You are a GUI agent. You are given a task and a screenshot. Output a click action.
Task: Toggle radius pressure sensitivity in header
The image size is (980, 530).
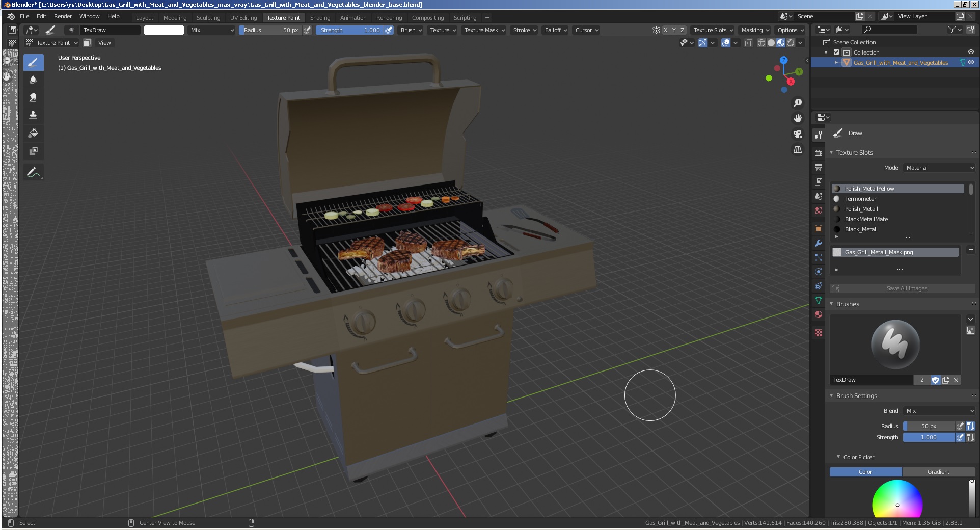coord(308,30)
